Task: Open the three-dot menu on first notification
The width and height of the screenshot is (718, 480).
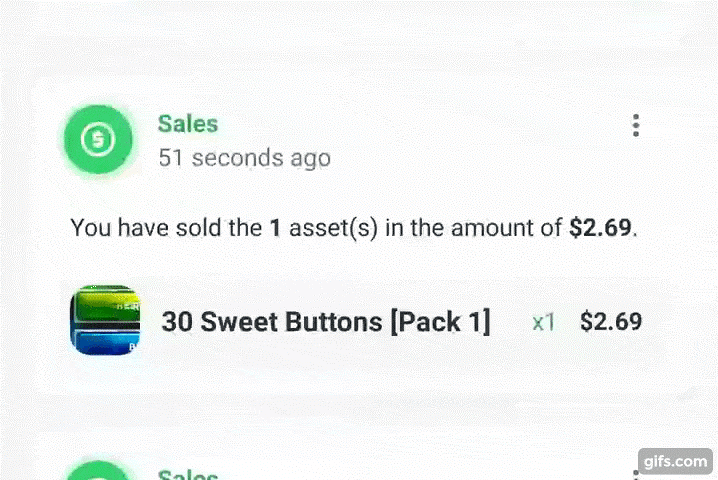Action: (x=636, y=125)
